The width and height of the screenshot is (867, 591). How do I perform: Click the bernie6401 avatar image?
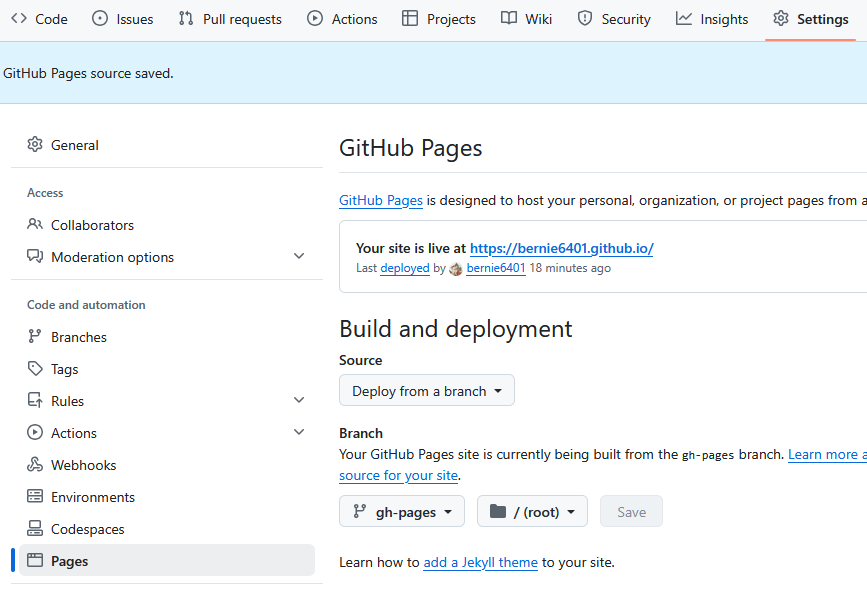click(456, 269)
